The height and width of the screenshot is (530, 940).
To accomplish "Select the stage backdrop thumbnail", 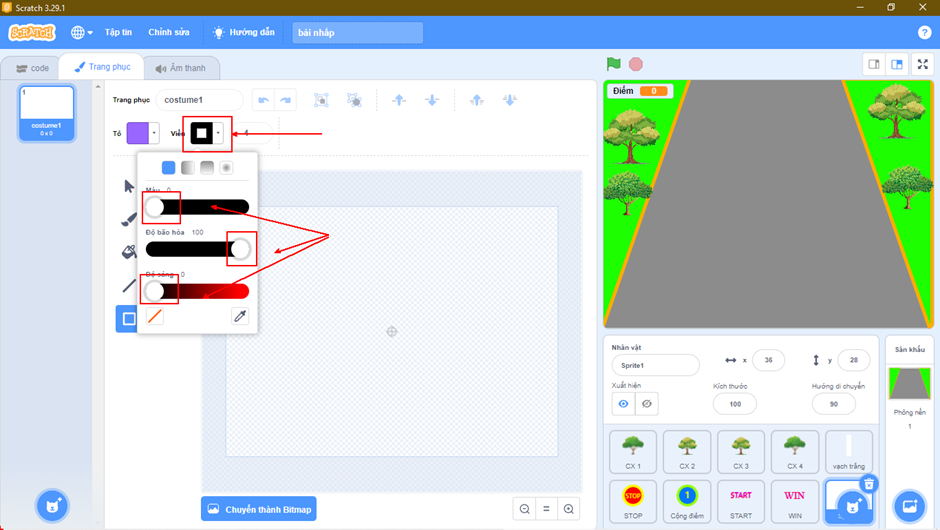I will (x=909, y=384).
